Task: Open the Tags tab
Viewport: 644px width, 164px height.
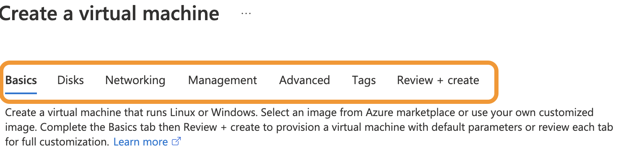Action: coord(364,80)
